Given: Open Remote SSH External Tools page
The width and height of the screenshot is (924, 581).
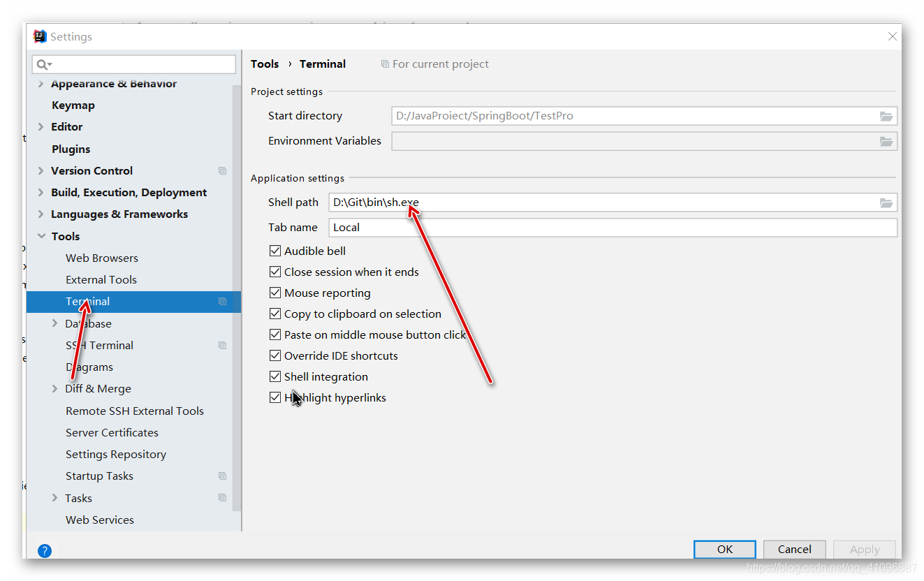Looking at the screenshot, I should [x=135, y=411].
